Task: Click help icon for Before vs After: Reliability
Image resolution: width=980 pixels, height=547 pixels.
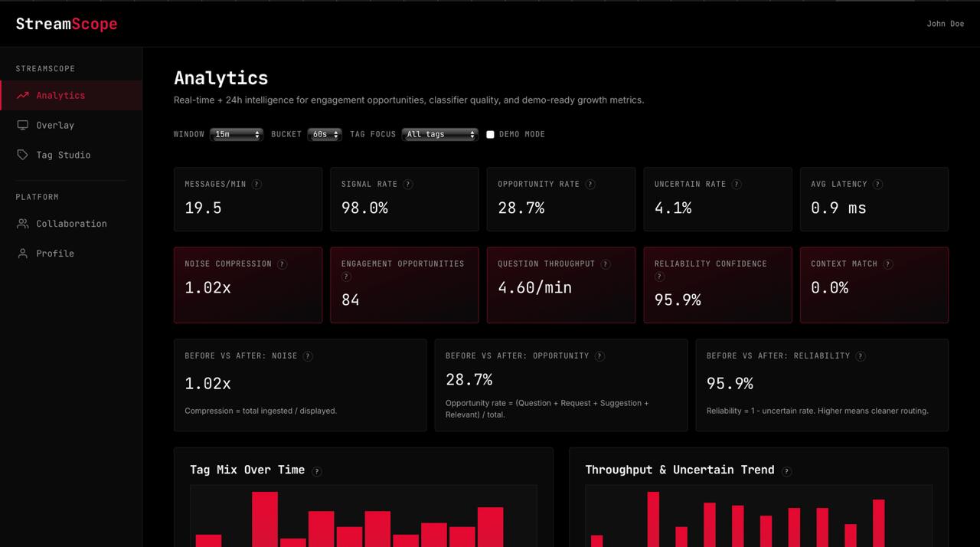Action: (x=861, y=356)
